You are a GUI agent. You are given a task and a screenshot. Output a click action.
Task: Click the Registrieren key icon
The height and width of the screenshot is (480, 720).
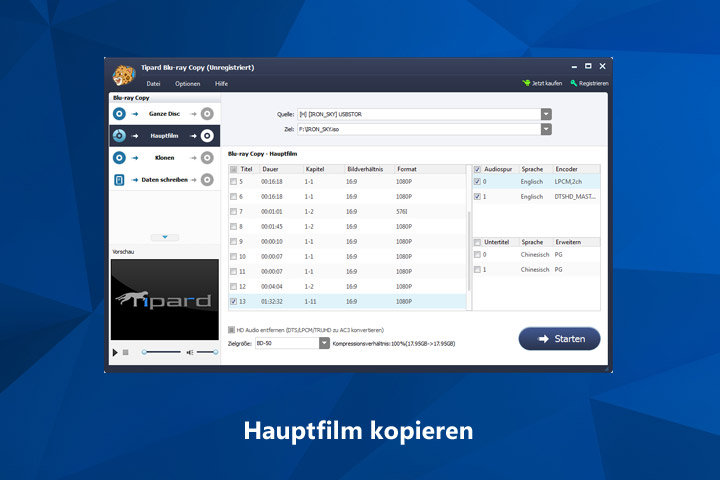tap(574, 83)
